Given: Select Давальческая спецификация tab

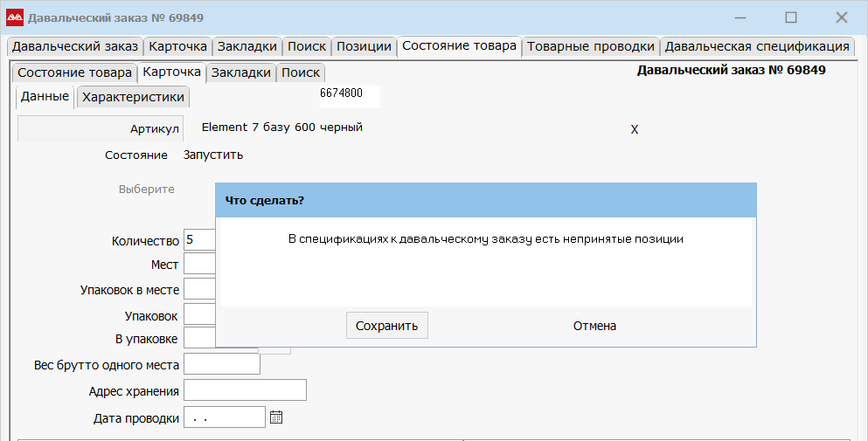Looking at the screenshot, I should pyautogui.click(x=756, y=46).
